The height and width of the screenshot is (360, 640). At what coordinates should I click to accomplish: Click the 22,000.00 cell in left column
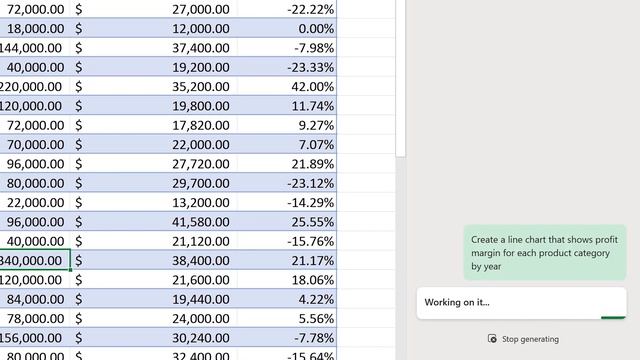click(x=35, y=202)
